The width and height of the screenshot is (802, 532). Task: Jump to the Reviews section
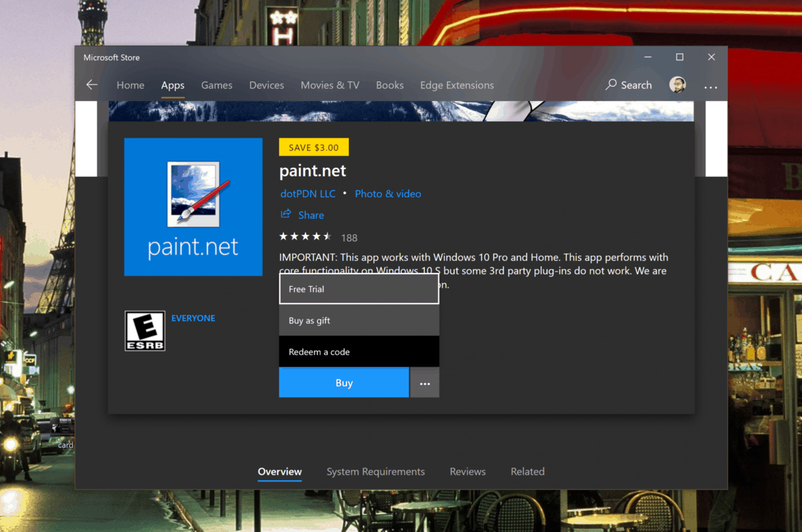[467, 472]
